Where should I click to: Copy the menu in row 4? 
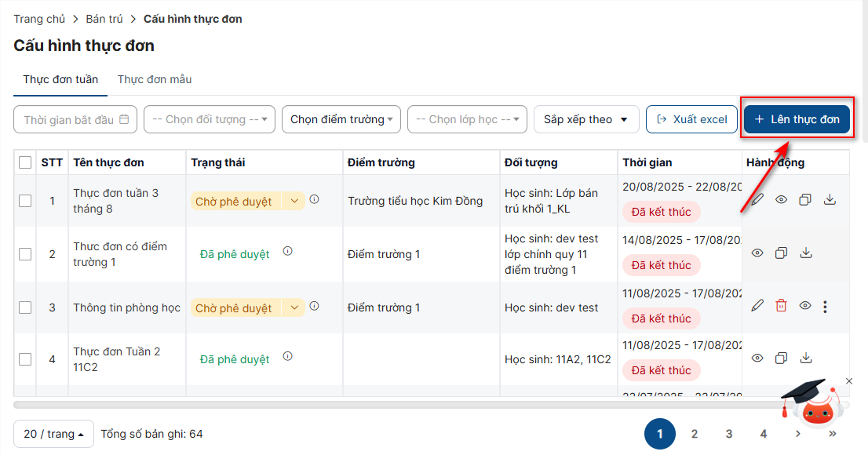tap(781, 358)
